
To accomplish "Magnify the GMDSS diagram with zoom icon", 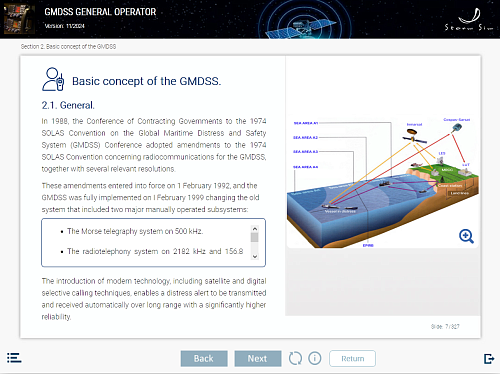I will [x=466, y=236].
